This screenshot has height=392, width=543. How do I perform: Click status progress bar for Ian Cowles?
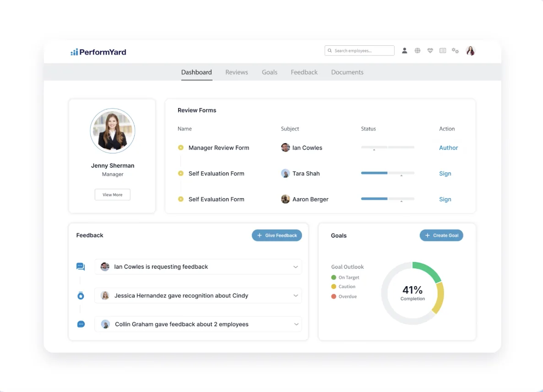point(387,147)
